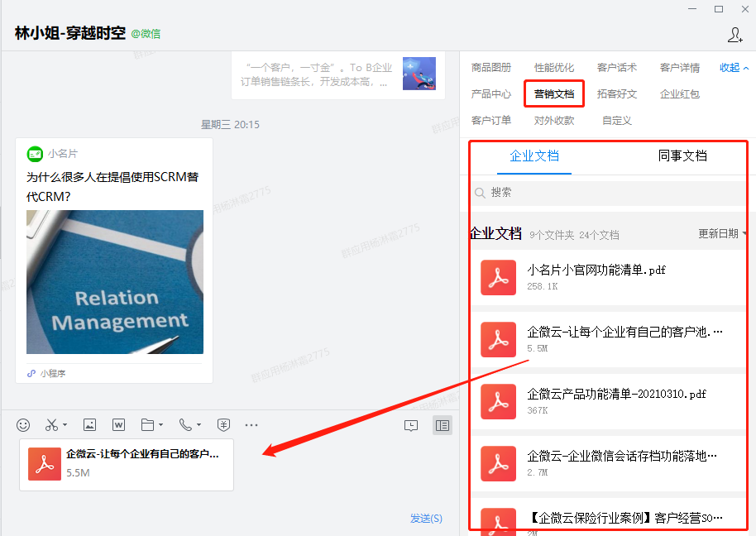Click PDF icon of 企微云-让每个企业有自己的客户池

tap(499, 339)
